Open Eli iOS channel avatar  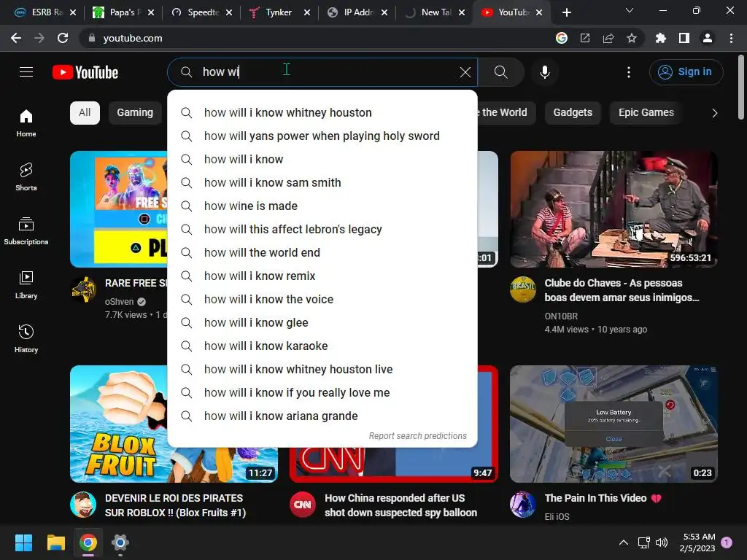tap(523, 505)
